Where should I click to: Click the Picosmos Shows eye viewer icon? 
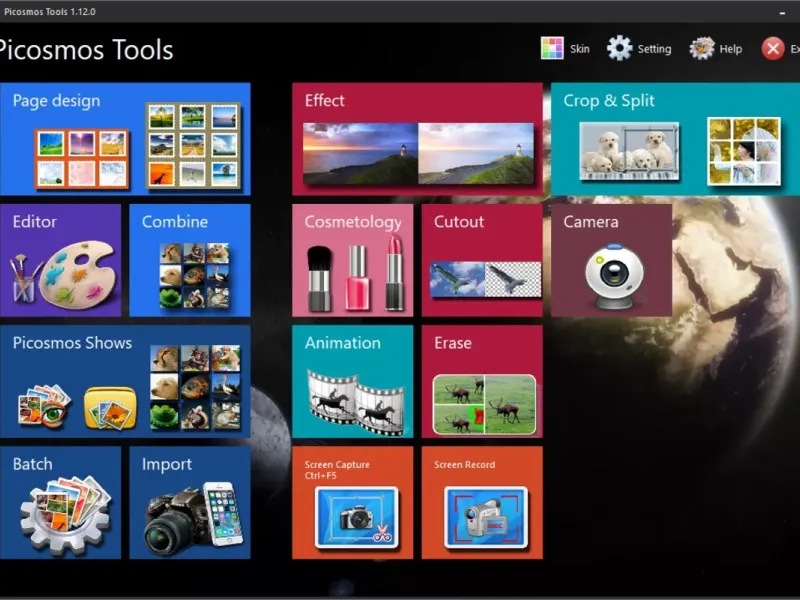click(x=44, y=406)
